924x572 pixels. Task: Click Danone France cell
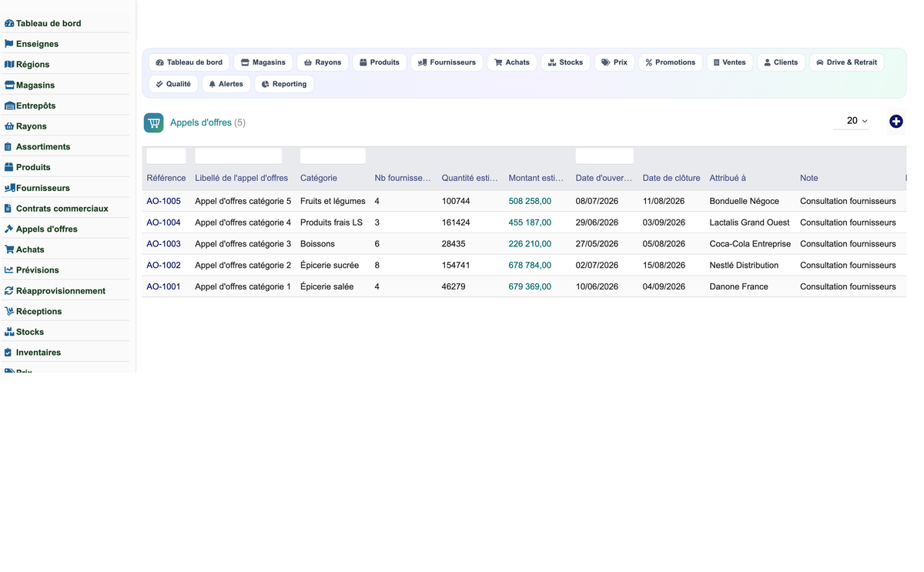(738, 286)
